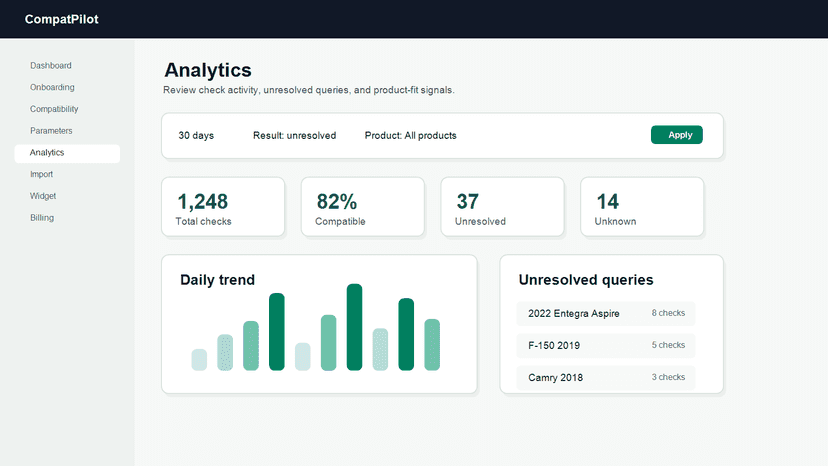Open the Camry 2018 query row
This screenshot has height=466, width=828.
pyautogui.click(x=606, y=378)
